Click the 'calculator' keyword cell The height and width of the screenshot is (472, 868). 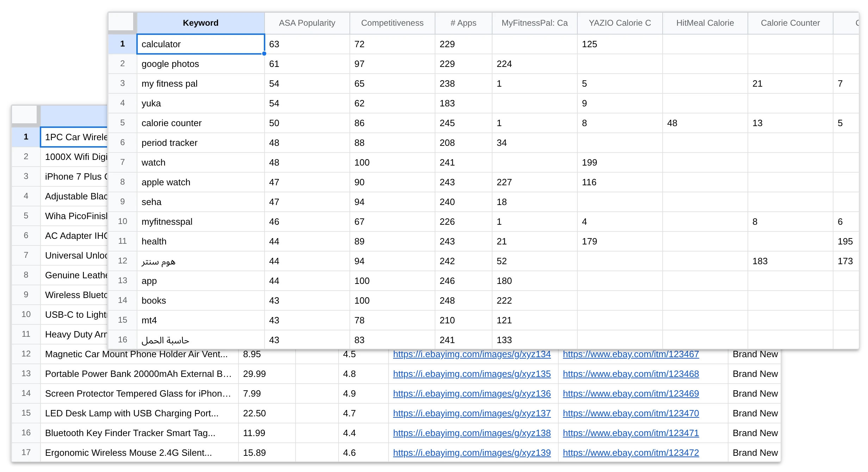pos(200,44)
